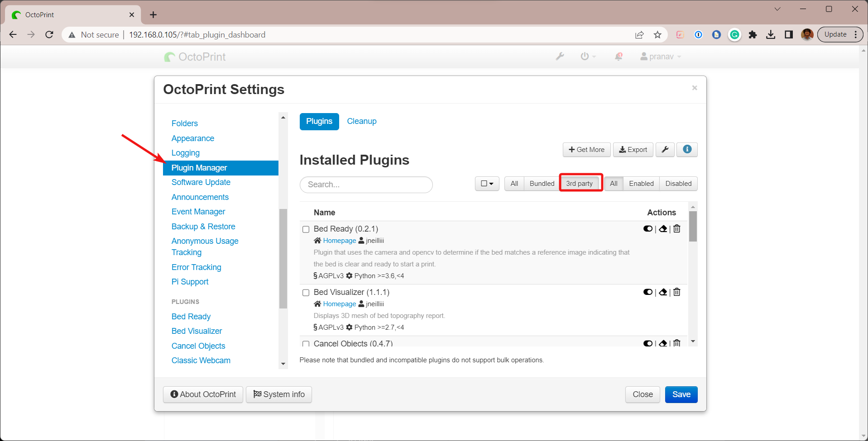Switch to the Plugins tab
The height and width of the screenshot is (441, 868).
(x=319, y=121)
